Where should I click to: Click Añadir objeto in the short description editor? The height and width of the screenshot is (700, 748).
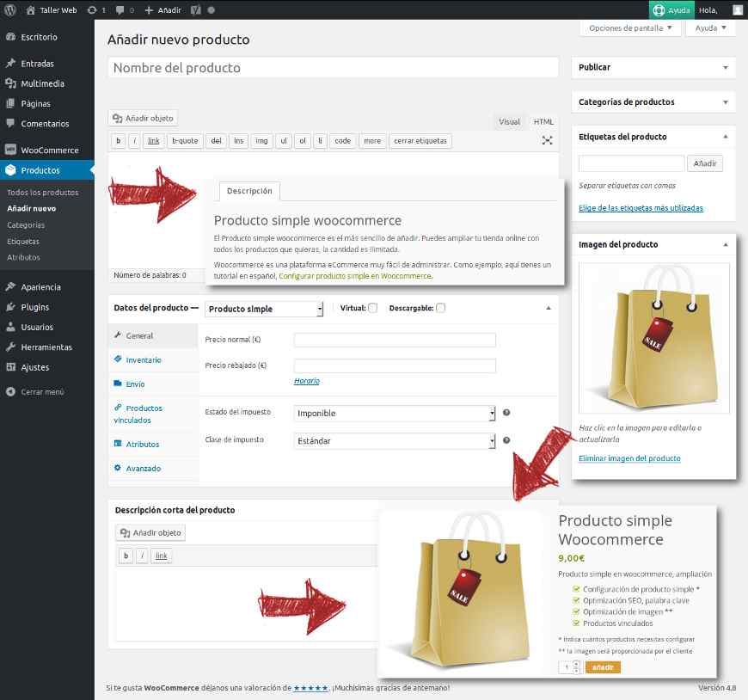pyautogui.click(x=150, y=533)
